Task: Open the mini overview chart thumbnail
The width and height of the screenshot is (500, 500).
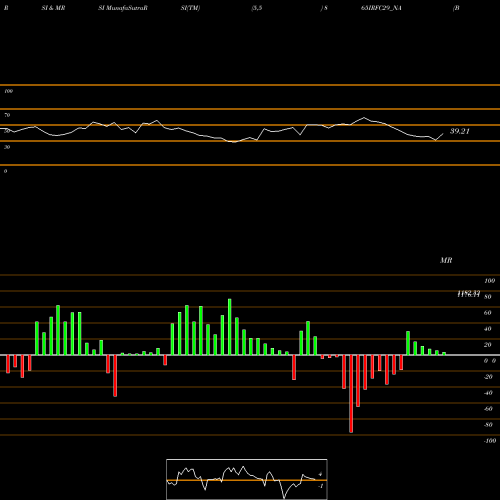Action: tap(247, 479)
